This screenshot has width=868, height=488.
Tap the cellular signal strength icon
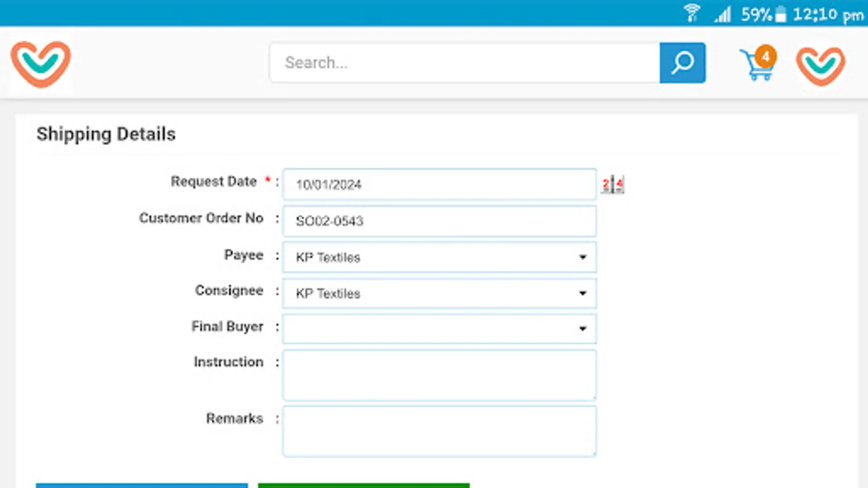tap(723, 14)
